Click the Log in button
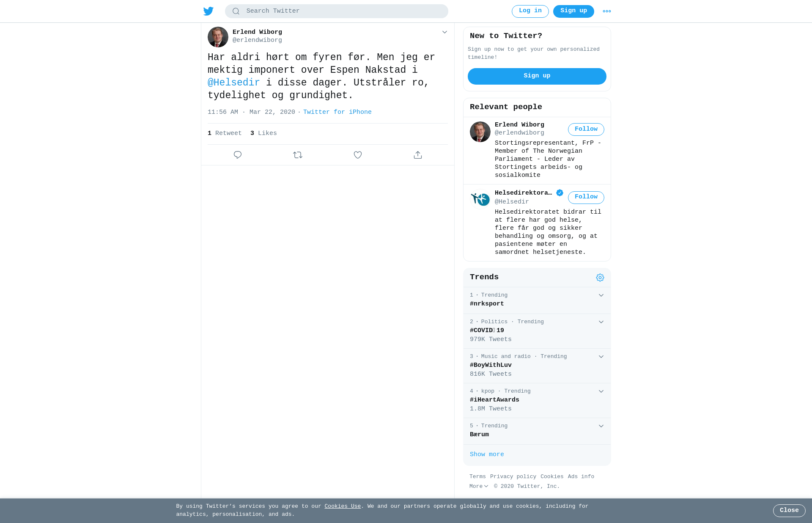The width and height of the screenshot is (812, 523). [530, 11]
